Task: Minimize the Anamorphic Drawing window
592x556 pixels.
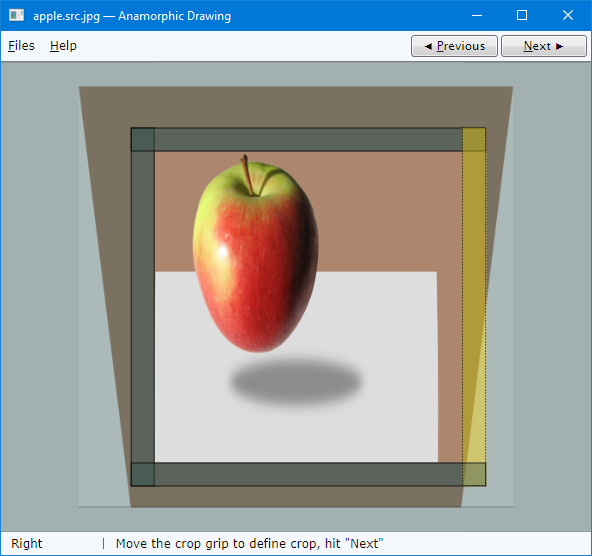Action: [477, 15]
